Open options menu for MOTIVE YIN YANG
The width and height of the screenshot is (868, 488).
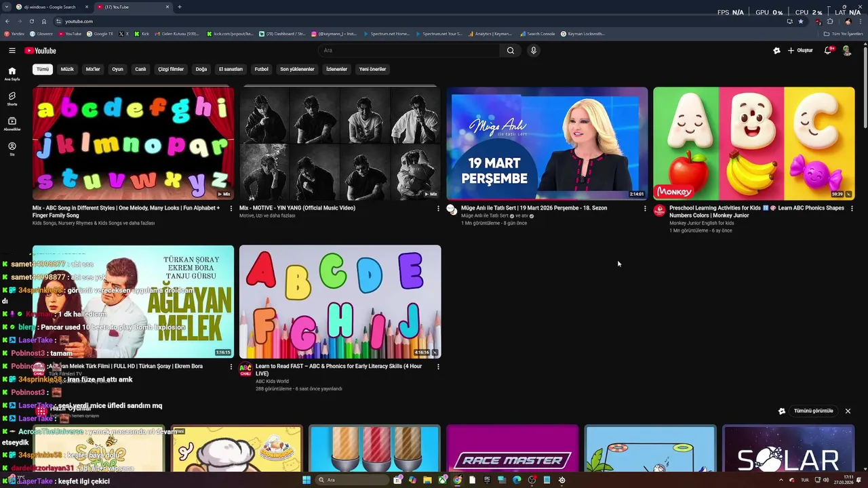438,208
